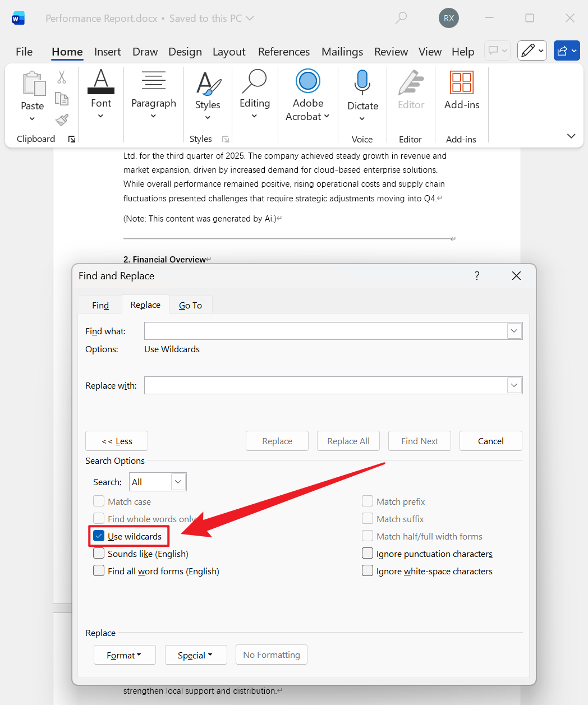The height and width of the screenshot is (705, 588).
Task: Open the Draw ribbon tab
Action: point(145,52)
